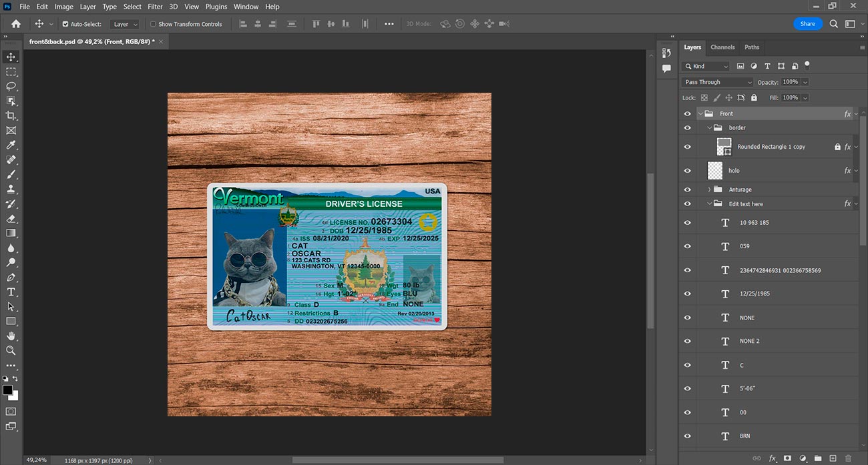This screenshot has width=868, height=465.
Task: Click the Zoom tool in toolbar
Action: pos(11,350)
